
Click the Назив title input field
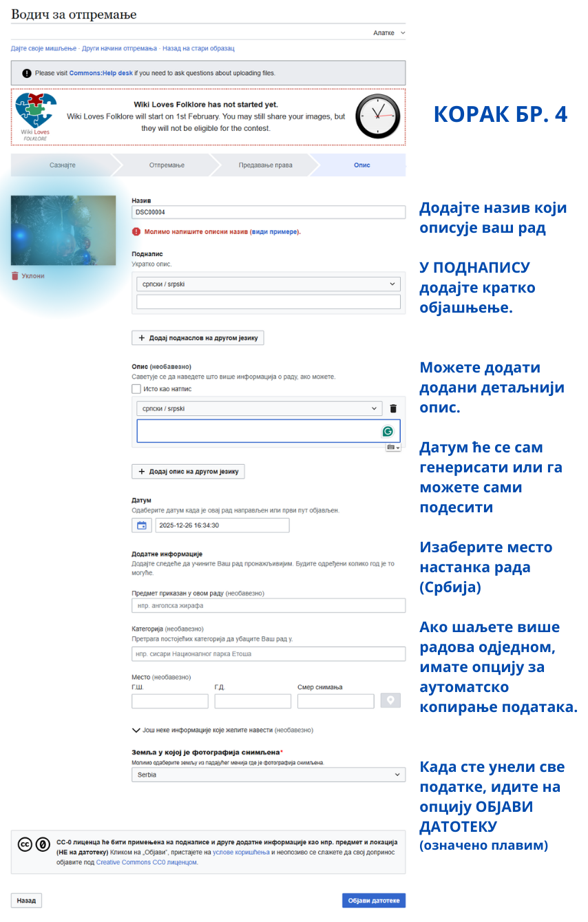click(269, 213)
